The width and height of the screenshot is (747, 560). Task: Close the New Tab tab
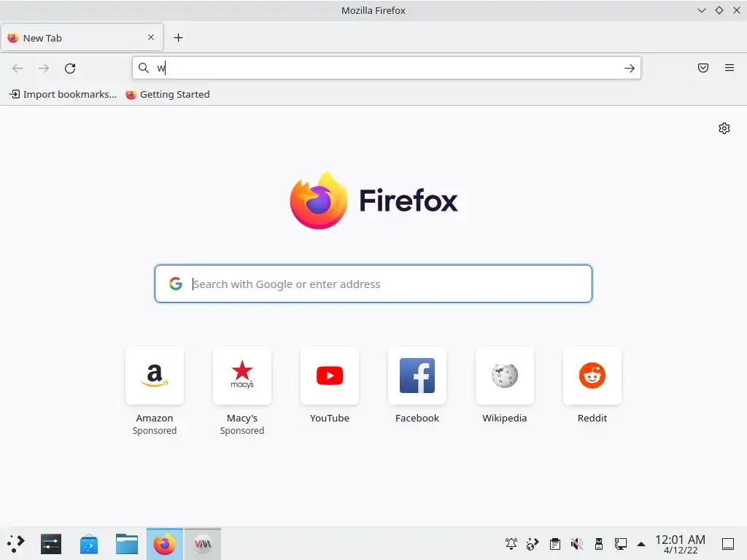150,37
